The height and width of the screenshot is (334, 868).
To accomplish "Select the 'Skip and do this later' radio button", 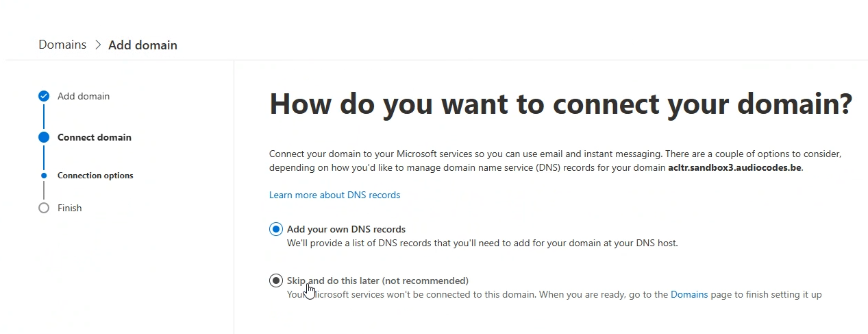I will (x=276, y=281).
